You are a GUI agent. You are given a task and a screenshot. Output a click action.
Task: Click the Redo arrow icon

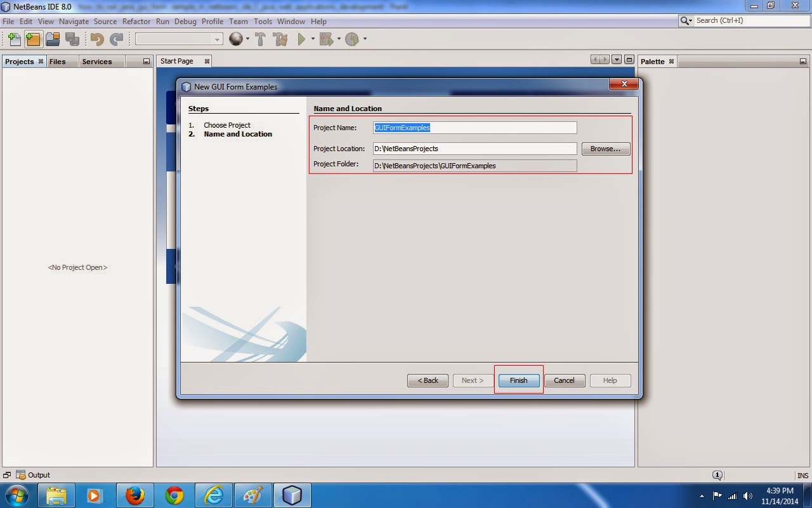tap(116, 39)
